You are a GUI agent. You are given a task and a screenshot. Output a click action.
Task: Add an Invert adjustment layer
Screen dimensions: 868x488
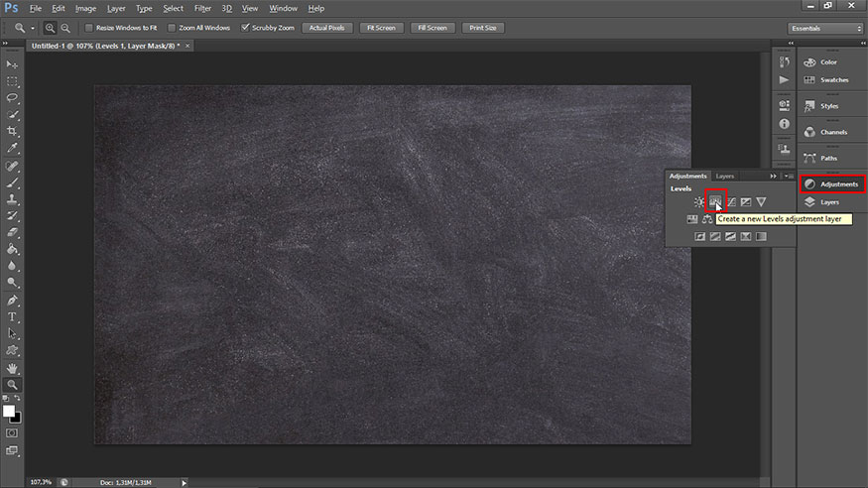(x=700, y=236)
